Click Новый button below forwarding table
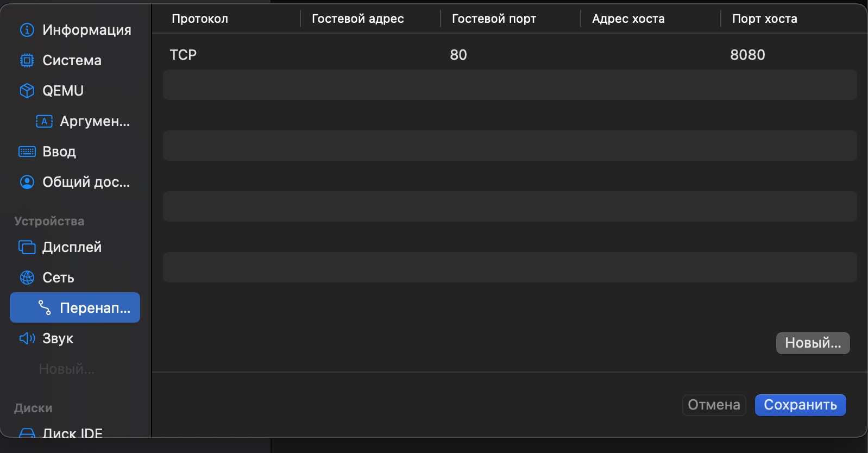This screenshot has height=453, width=868. (813, 343)
